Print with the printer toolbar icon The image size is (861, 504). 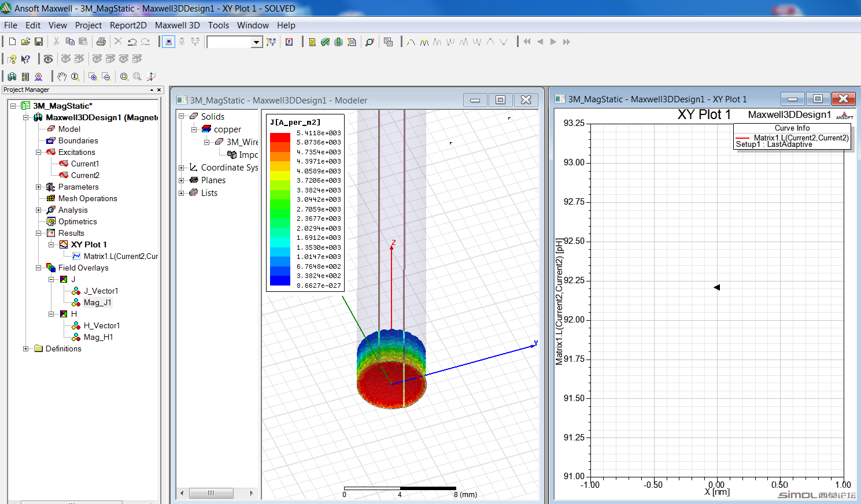point(101,42)
